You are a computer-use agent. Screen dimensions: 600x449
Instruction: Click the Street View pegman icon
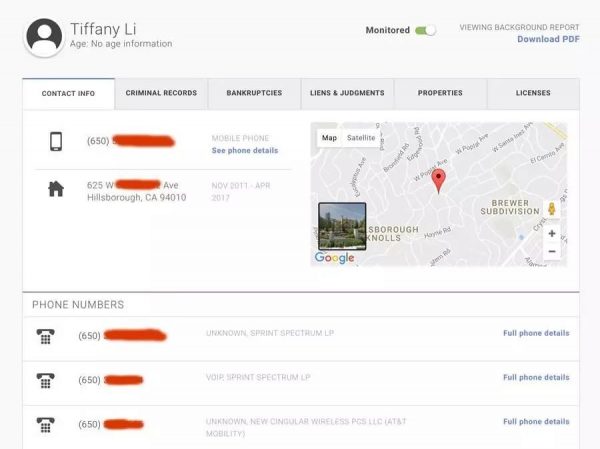551,208
